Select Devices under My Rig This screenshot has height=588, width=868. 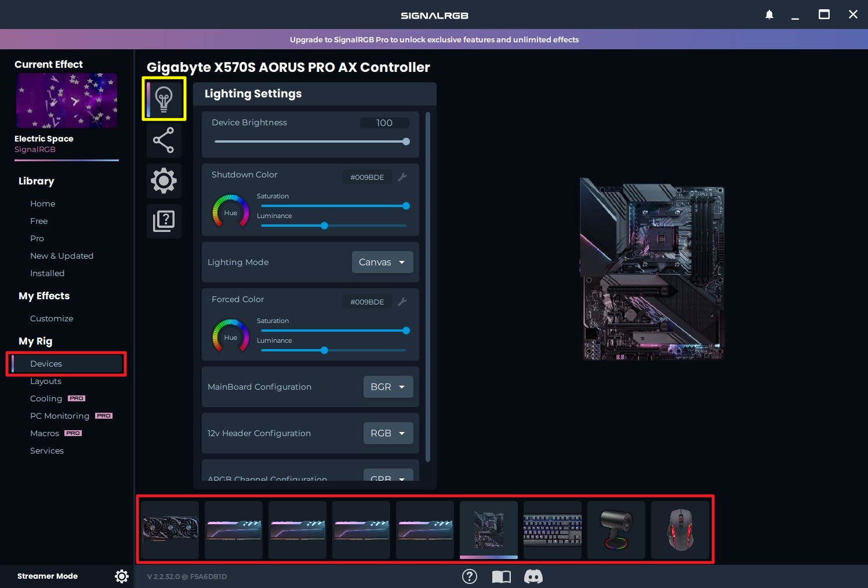point(46,364)
